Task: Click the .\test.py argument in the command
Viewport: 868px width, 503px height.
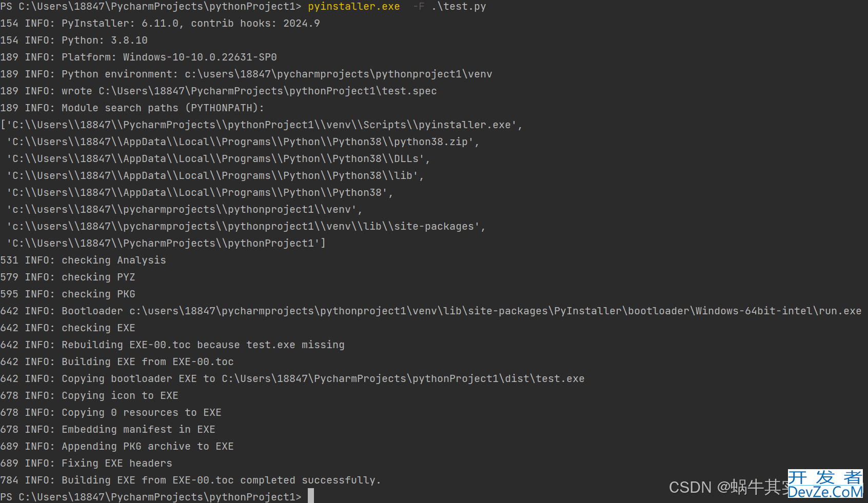Action: tap(459, 6)
